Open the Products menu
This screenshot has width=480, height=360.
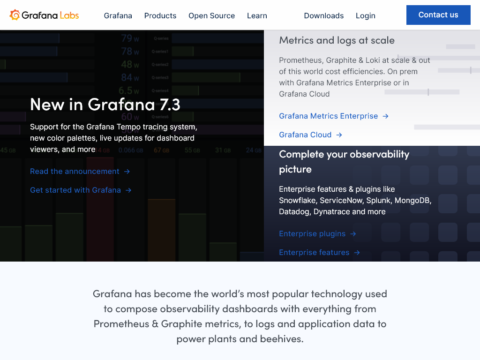pos(160,16)
